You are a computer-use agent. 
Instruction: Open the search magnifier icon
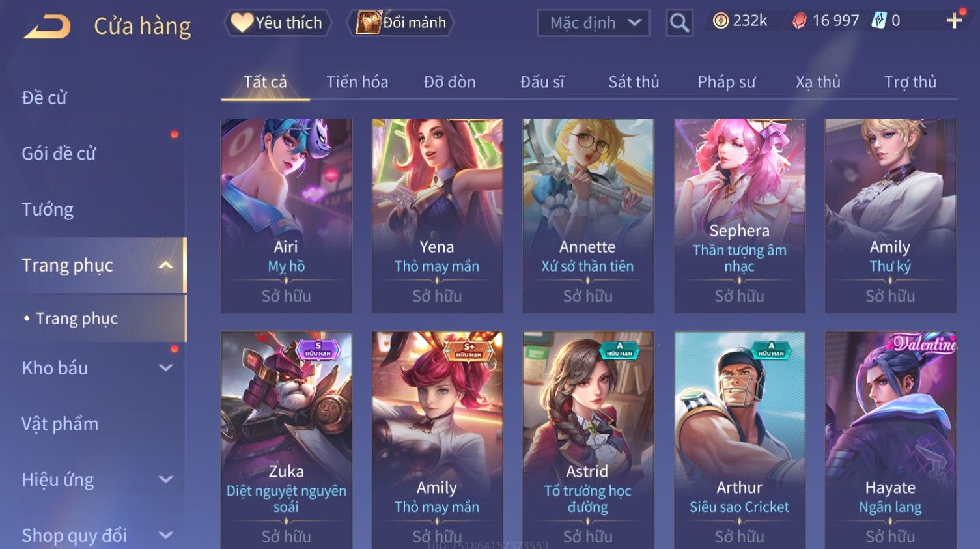pos(679,23)
